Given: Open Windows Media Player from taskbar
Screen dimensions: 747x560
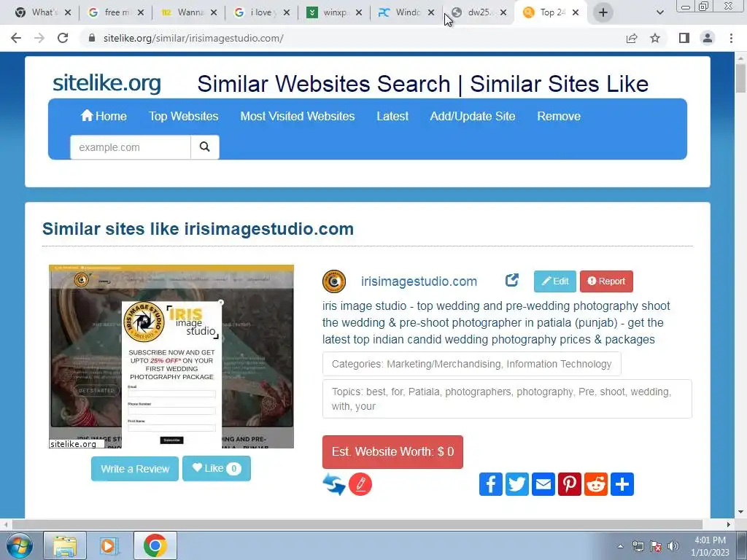Looking at the screenshot, I should [109, 545].
